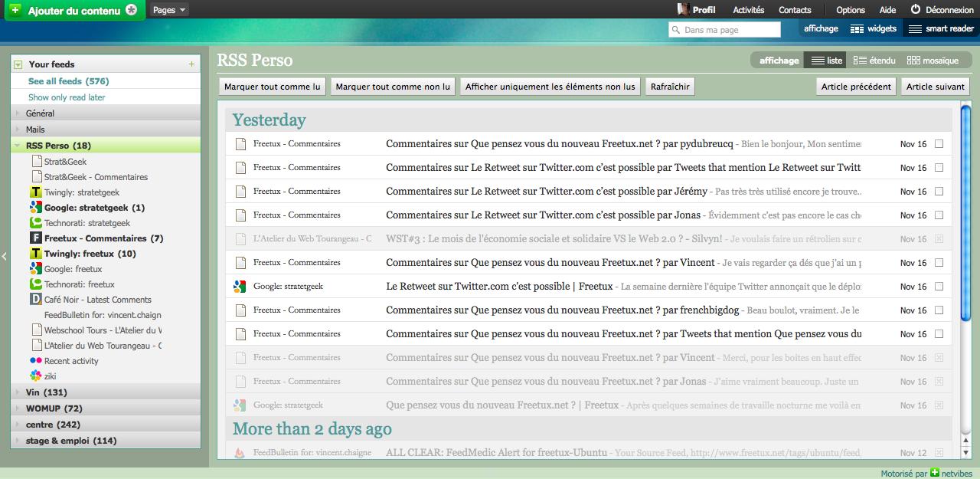Screen dimensions: 980x479
Task: Click the green plus icon beside Ajouter du contenu
Action: click(x=15, y=10)
